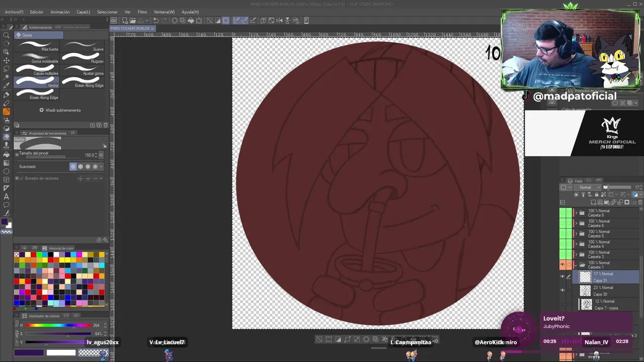Toggle visibility of Carpeta 6 folder
This screenshot has height=362, width=644.
(562, 223)
